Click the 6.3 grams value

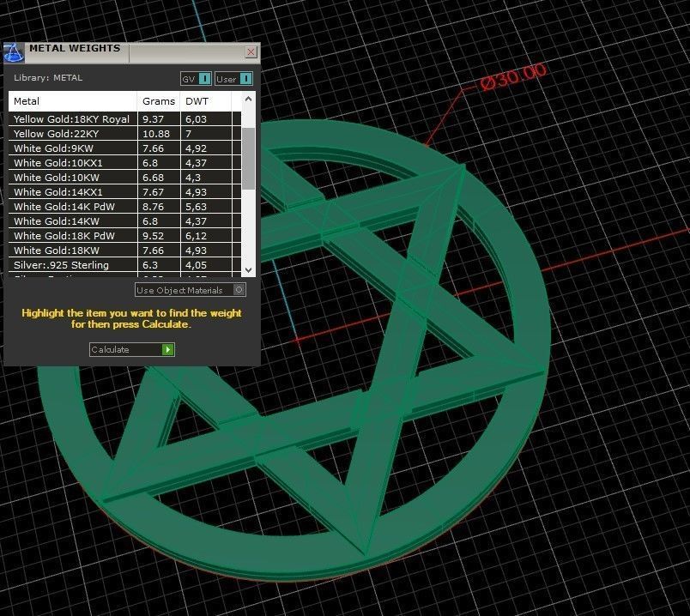coord(149,265)
